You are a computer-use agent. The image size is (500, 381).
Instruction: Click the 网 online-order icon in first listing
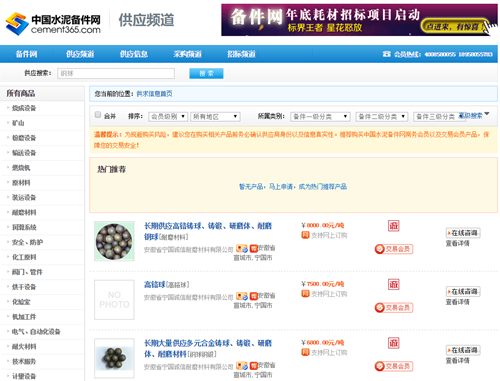pyautogui.click(x=305, y=235)
